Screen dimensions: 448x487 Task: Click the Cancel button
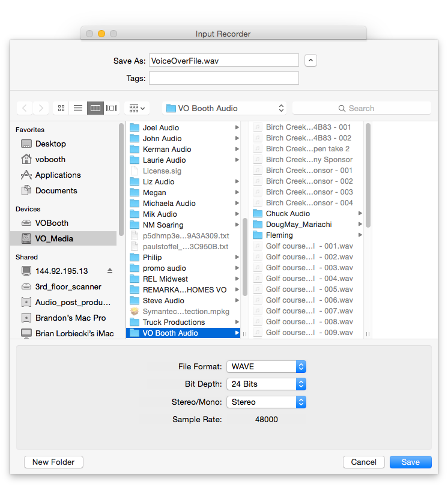click(x=363, y=462)
